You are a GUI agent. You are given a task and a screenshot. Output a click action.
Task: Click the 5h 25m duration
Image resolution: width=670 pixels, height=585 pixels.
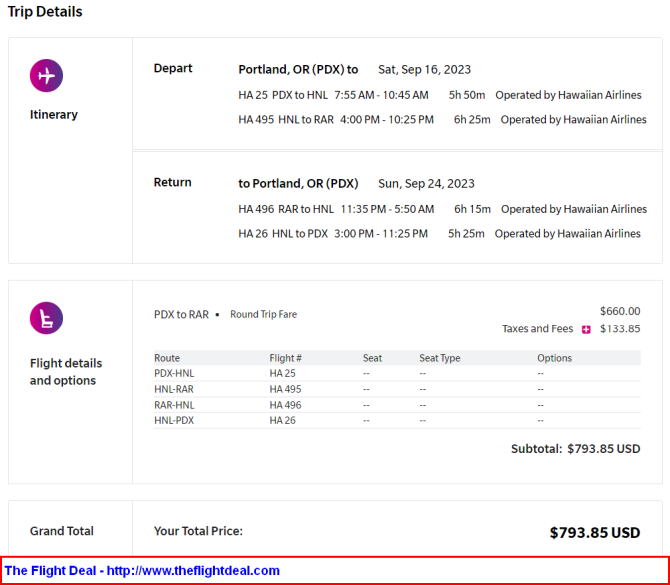point(466,234)
